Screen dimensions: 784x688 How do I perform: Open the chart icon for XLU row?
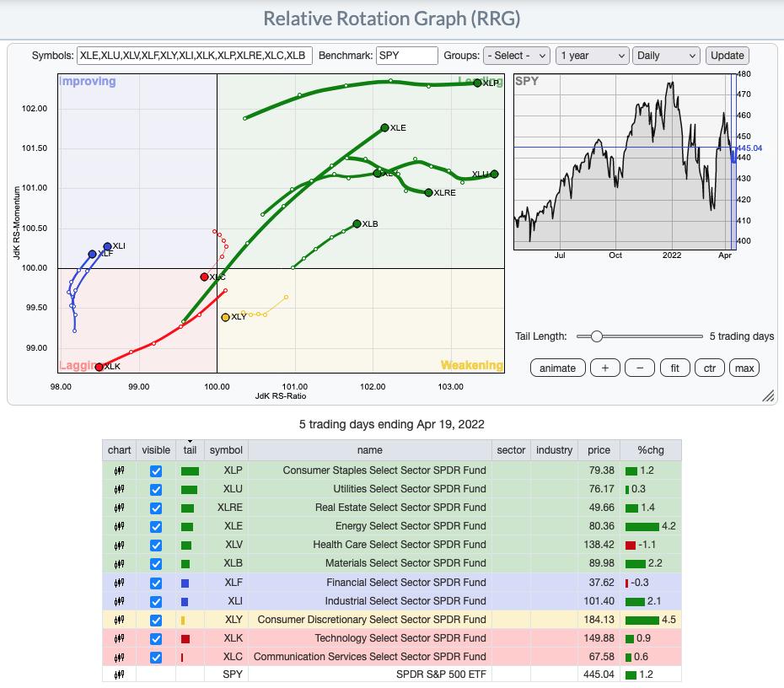(x=119, y=489)
